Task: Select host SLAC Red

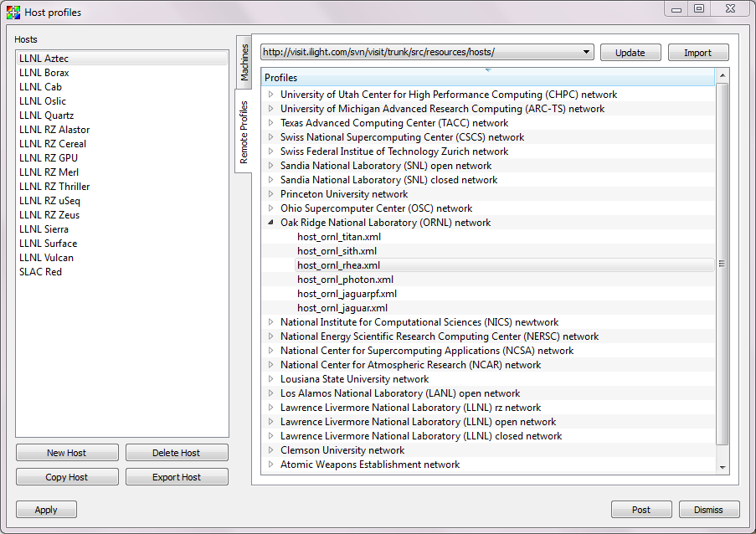Action: click(x=122, y=272)
